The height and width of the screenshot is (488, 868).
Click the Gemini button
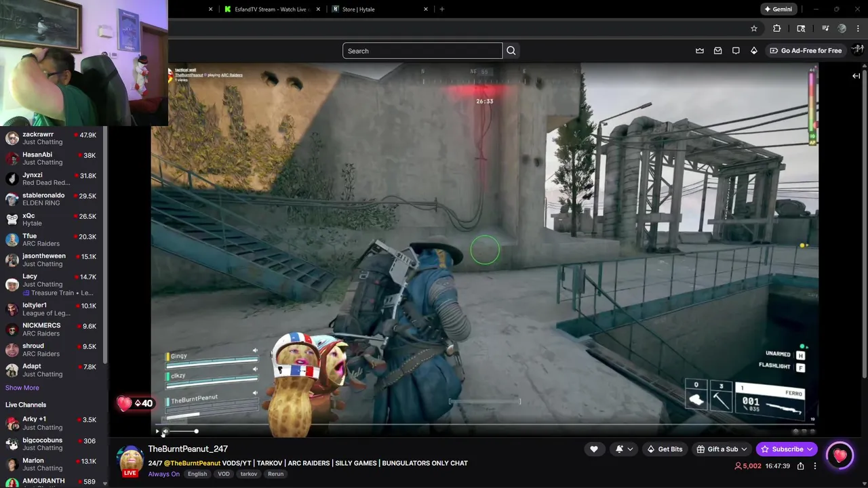tap(778, 9)
